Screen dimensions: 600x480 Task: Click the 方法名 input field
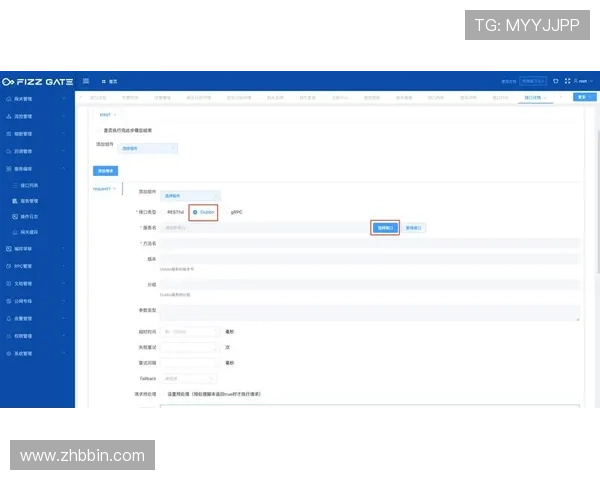point(370,243)
